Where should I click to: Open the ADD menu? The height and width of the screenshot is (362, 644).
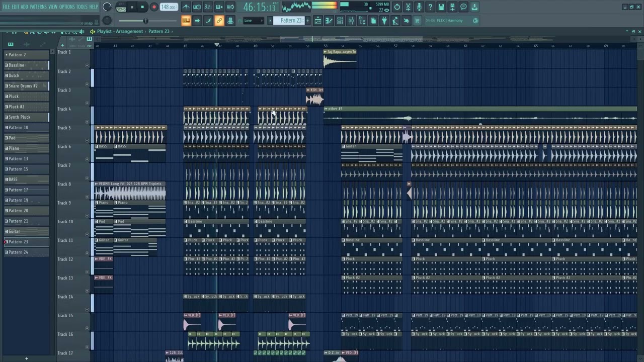pyautogui.click(x=24, y=7)
